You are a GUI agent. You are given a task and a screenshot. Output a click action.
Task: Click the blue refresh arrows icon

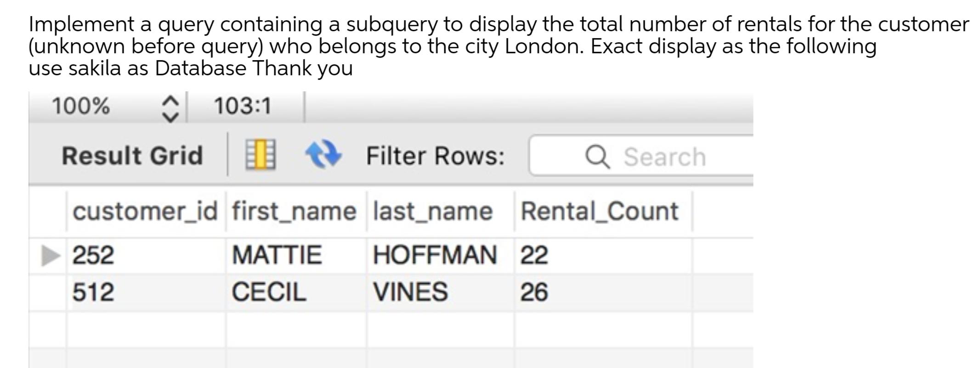323,155
